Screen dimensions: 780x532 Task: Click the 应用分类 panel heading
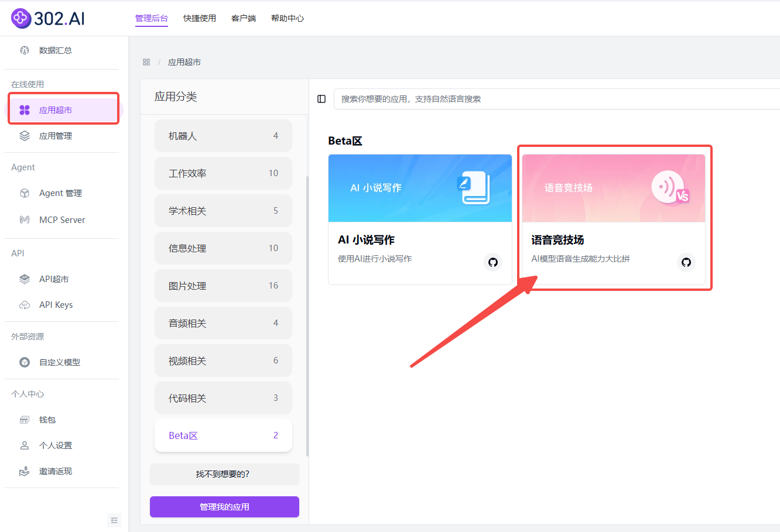coord(176,97)
